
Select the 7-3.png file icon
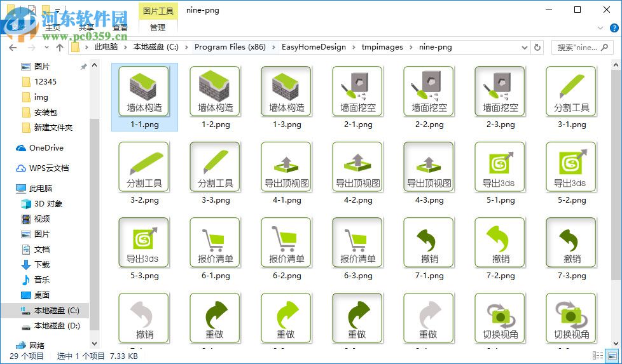point(572,243)
